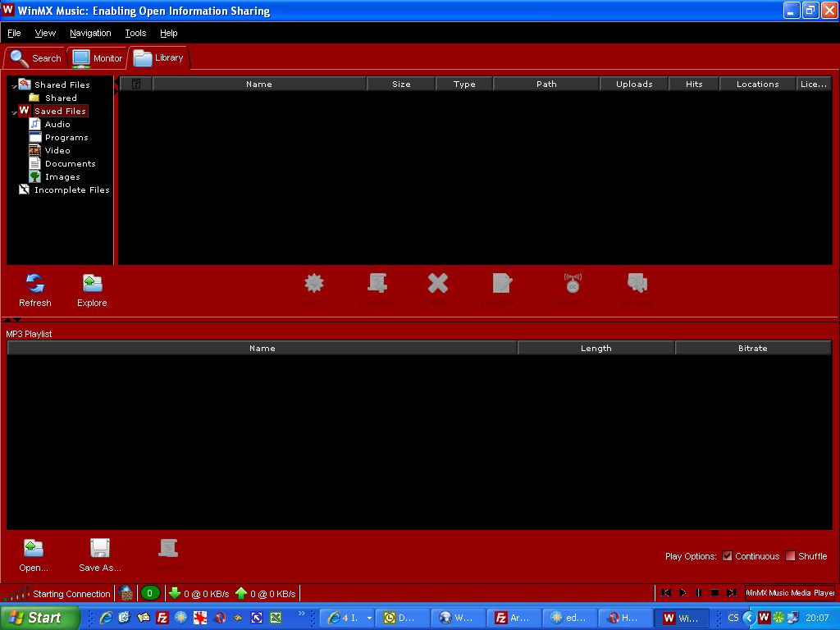Toggle the Shuffle play option checkbox
Viewport: 840px width, 630px height.
pos(790,555)
